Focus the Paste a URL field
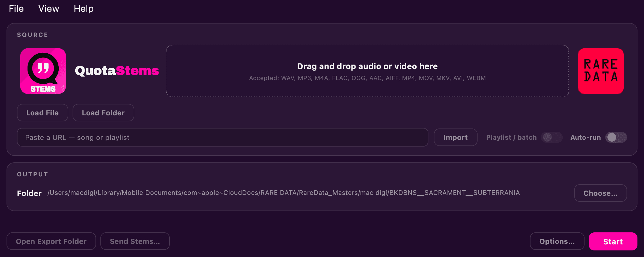This screenshot has width=644, height=257. click(x=222, y=137)
